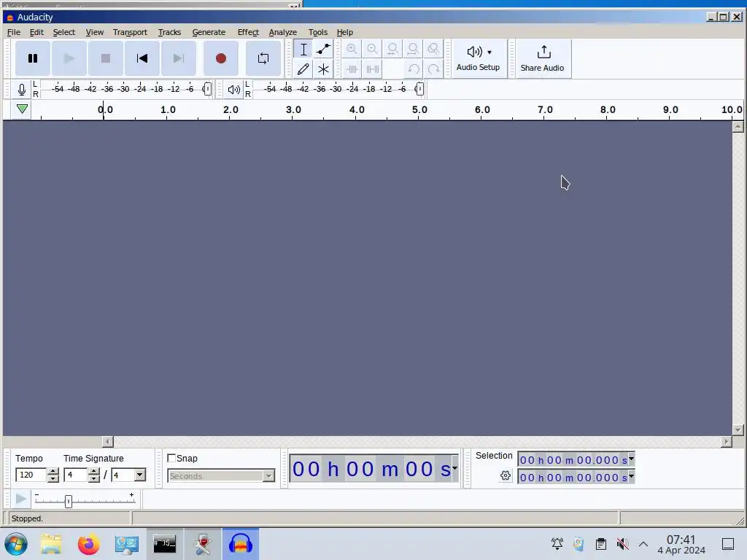The height and width of the screenshot is (560, 747).
Task: Click the notification bell tray icon
Action: [557, 543]
